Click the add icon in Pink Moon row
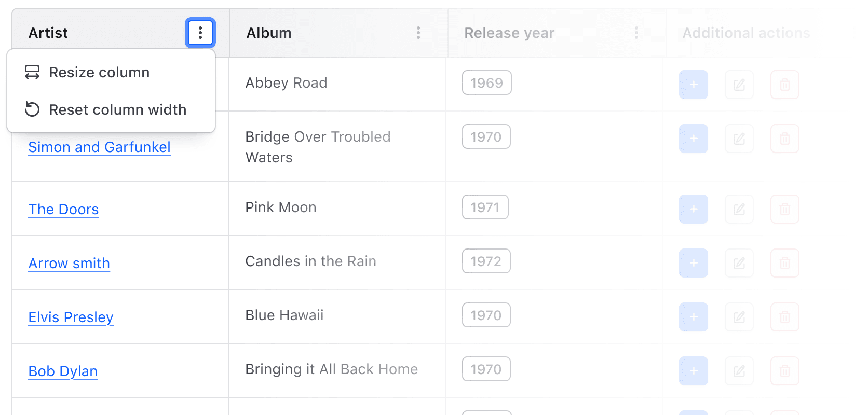The image size is (868, 415). 694,209
